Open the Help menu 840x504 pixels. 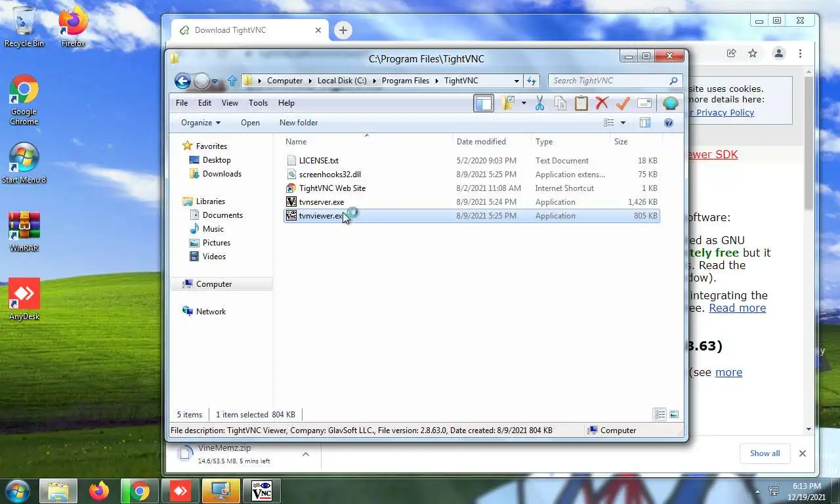tap(286, 103)
